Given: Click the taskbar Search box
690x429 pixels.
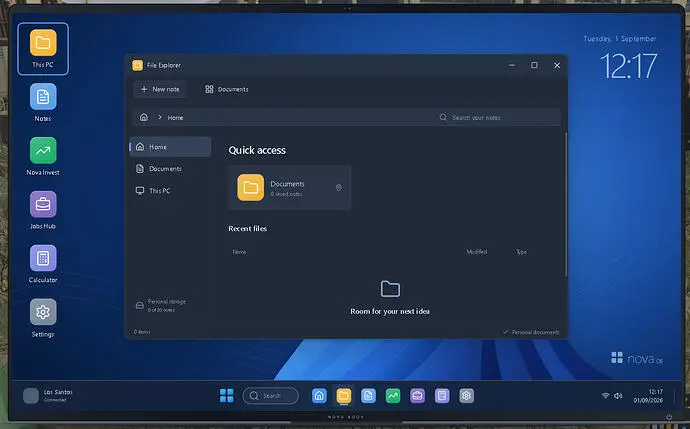Looking at the screenshot, I should coord(270,396).
